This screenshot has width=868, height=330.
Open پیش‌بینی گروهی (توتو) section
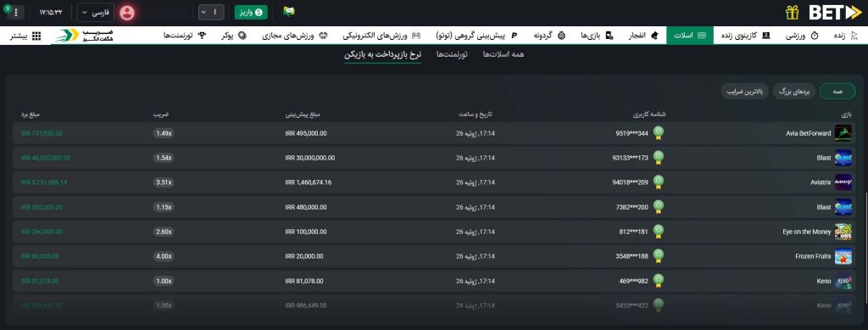click(x=476, y=36)
